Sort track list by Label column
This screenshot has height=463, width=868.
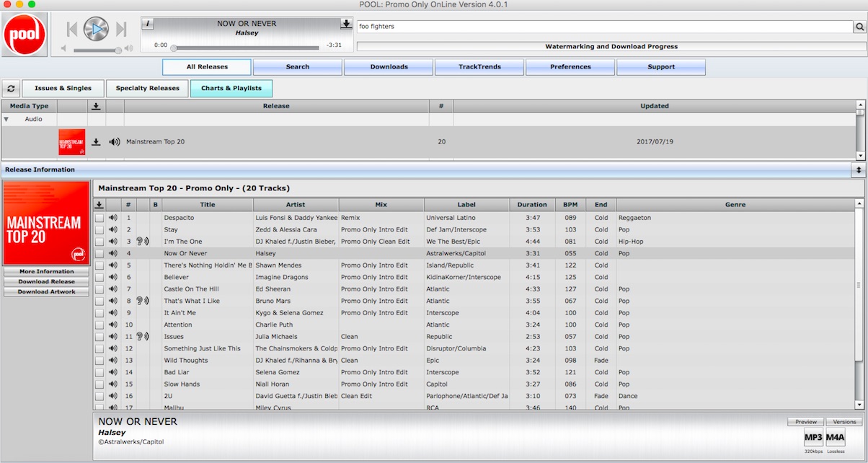tap(466, 205)
